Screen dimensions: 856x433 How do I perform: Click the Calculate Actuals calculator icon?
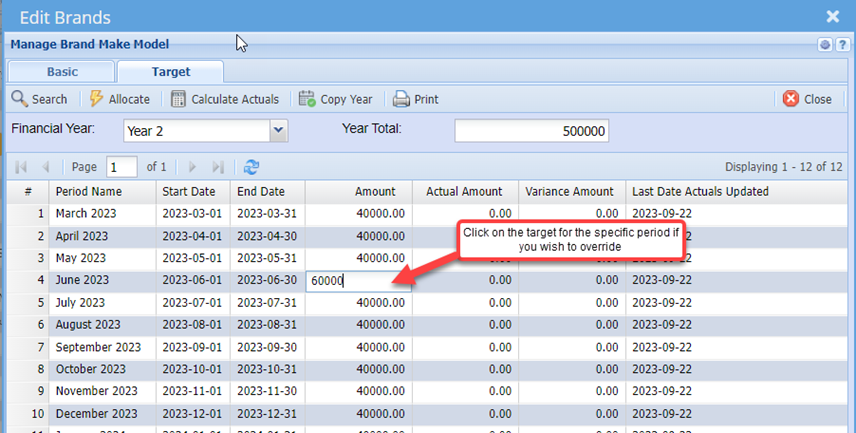click(179, 99)
